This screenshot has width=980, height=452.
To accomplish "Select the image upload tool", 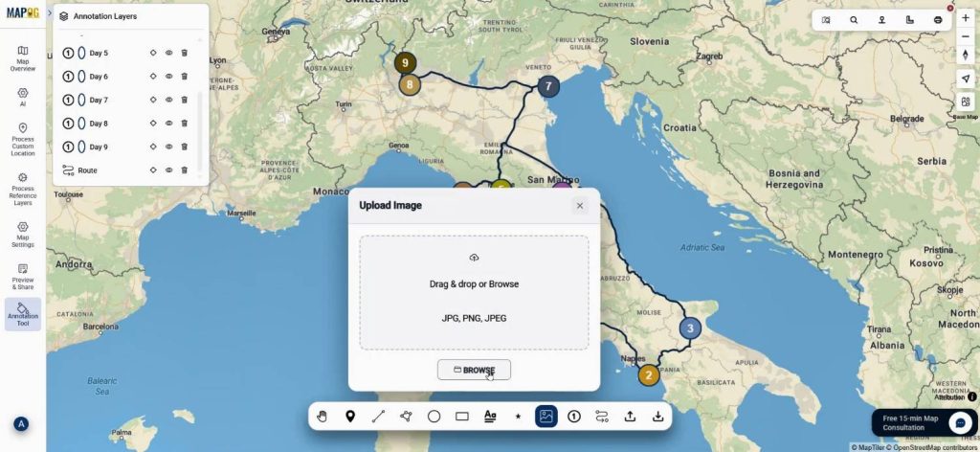I will pos(546,417).
